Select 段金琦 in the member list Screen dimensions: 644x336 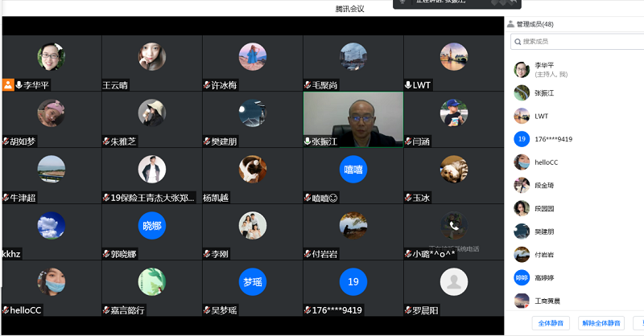[545, 185]
